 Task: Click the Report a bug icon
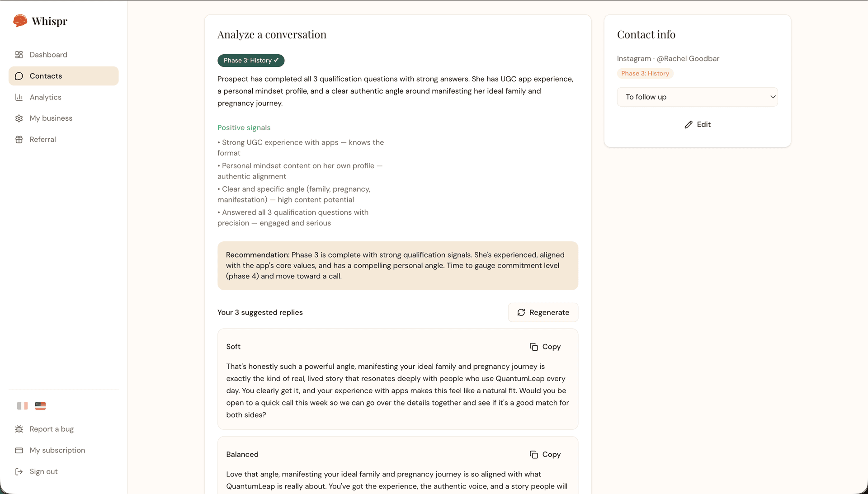pos(19,429)
